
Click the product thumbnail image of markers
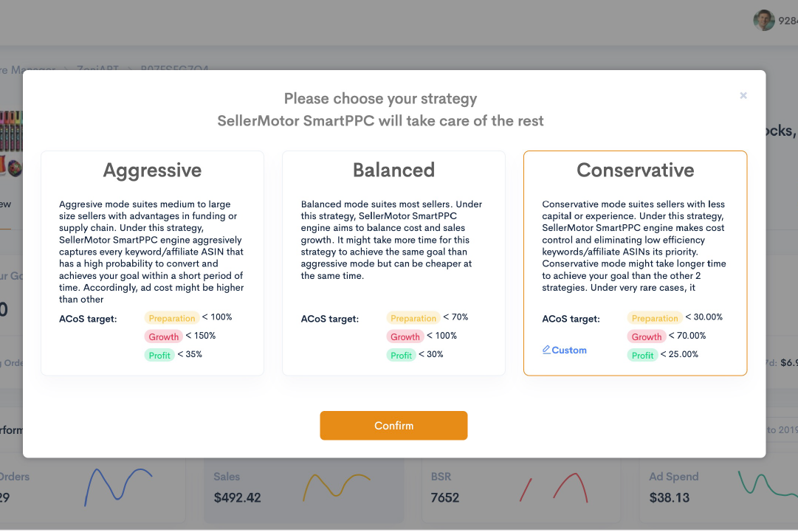click(x=11, y=144)
